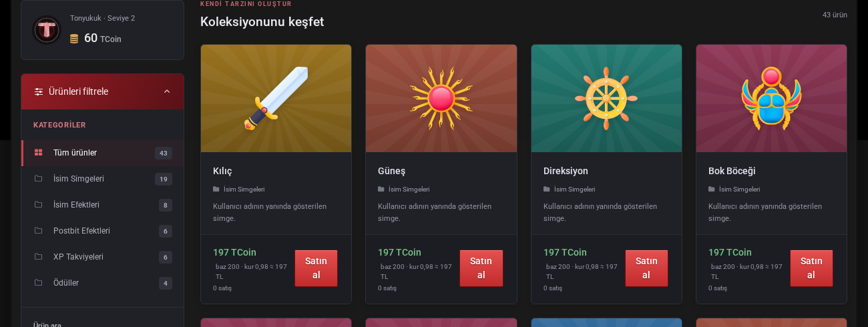Click the 0 satış text on Kılıç card

(x=222, y=288)
